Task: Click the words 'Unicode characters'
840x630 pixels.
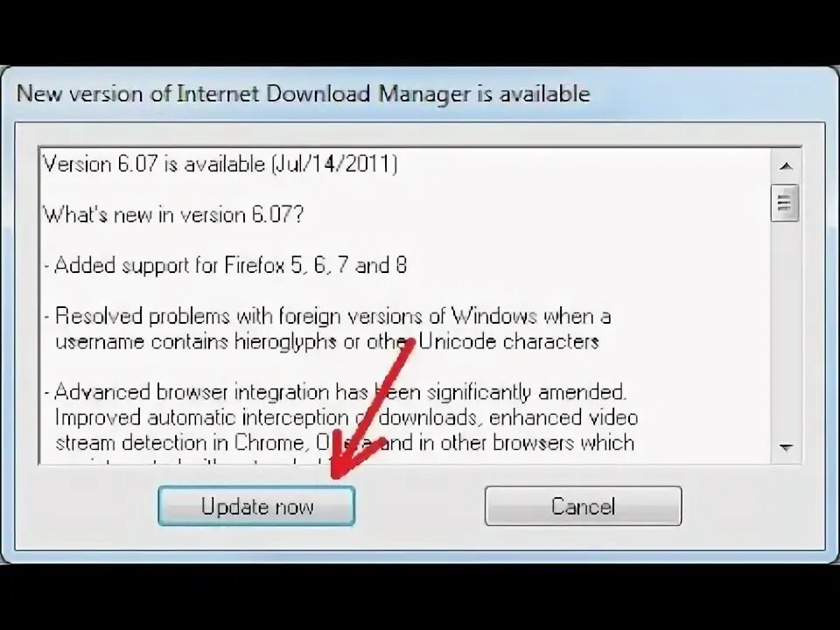Action: pos(508,342)
